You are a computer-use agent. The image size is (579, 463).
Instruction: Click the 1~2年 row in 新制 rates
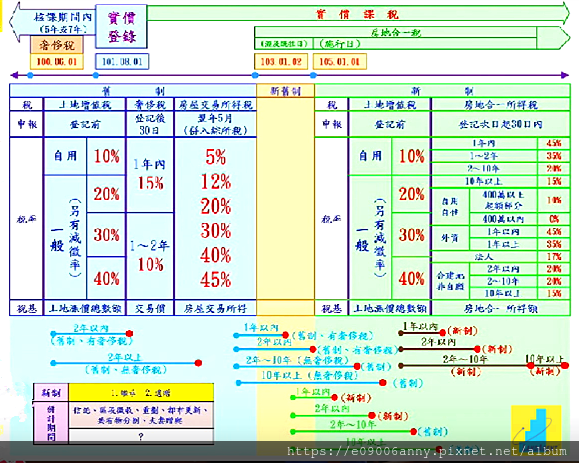(484, 155)
